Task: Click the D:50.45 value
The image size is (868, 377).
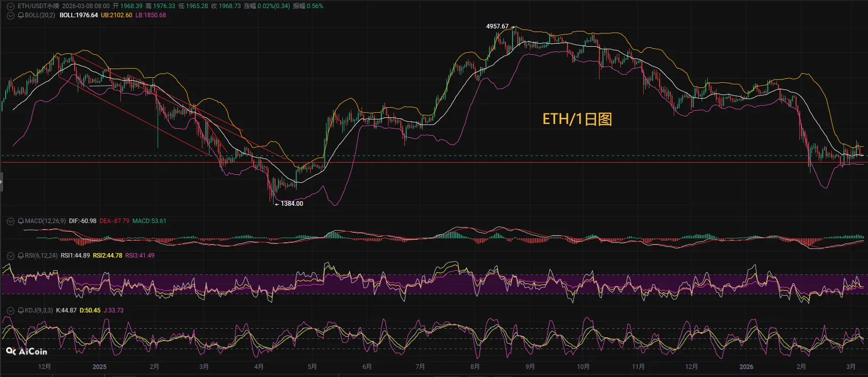Action: point(90,310)
